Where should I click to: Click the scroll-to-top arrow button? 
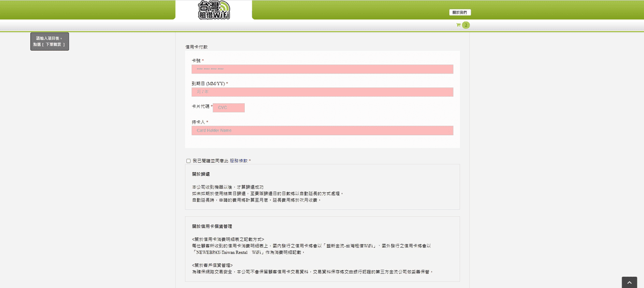pyautogui.click(x=630, y=283)
